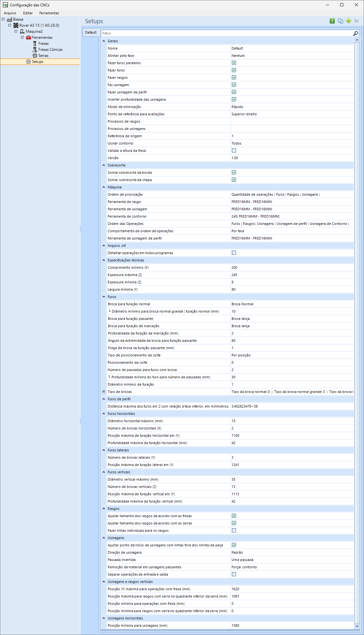This screenshot has height=635, width=364.
Task: Collapse the Rover AS 15 node
Action: tap(10, 25)
